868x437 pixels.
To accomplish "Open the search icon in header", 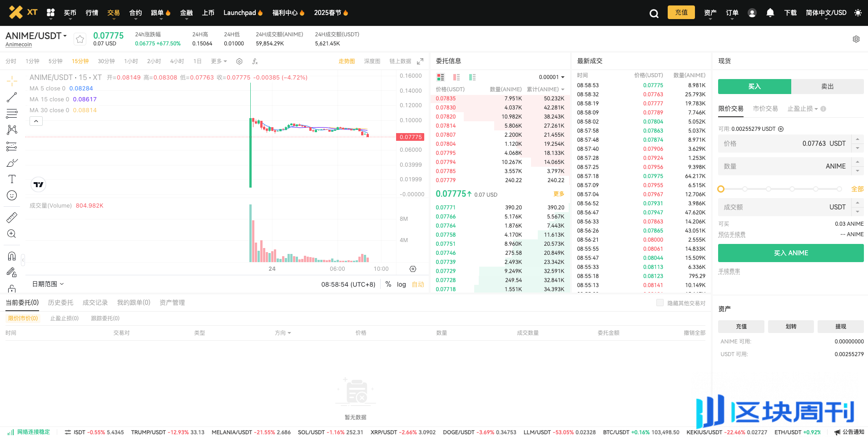I will pos(654,13).
